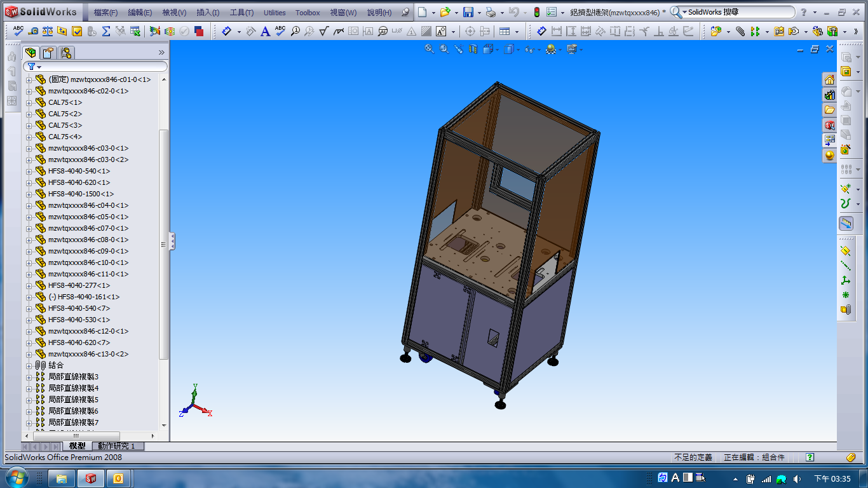Image resolution: width=868 pixels, height=488 pixels.
Task: Click the surface finish checkmark symbol icon
Action: point(323,30)
